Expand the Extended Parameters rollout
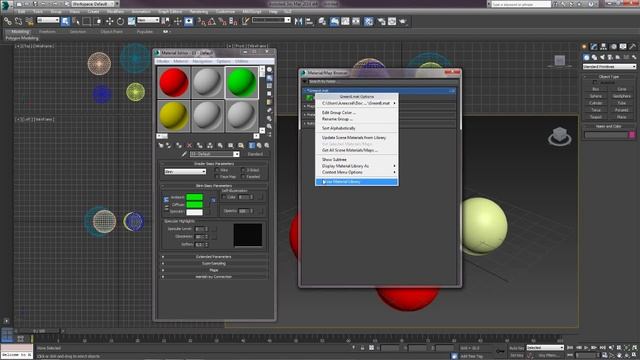This screenshot has height=360, width=640. [x=214, y=257]
